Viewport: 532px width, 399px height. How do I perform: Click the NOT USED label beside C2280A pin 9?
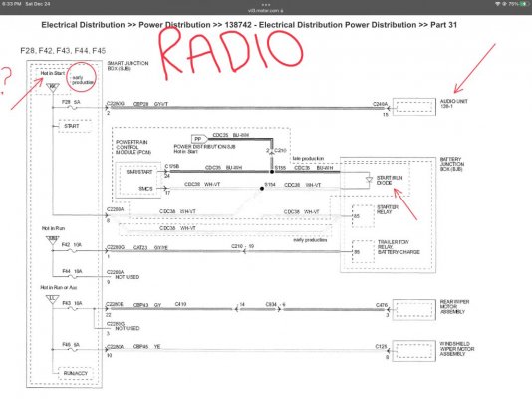[x=127, y=277]
